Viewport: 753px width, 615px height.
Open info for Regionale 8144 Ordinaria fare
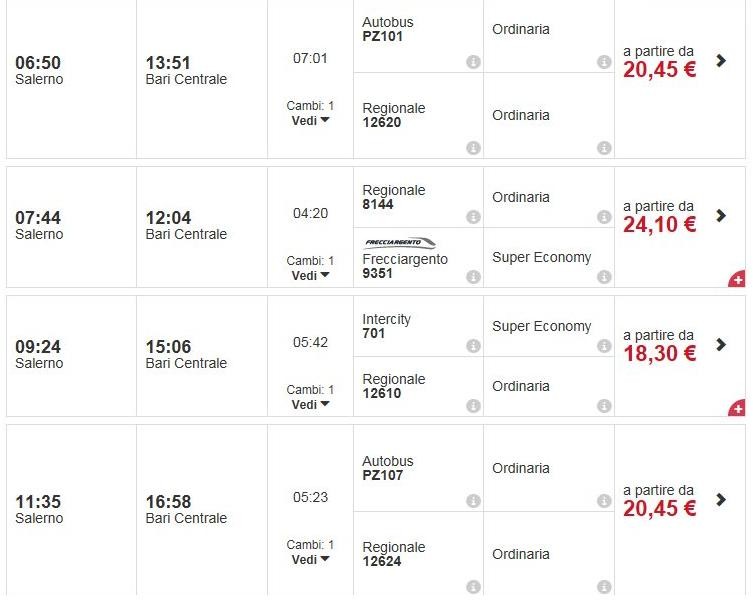click(603, 217)
